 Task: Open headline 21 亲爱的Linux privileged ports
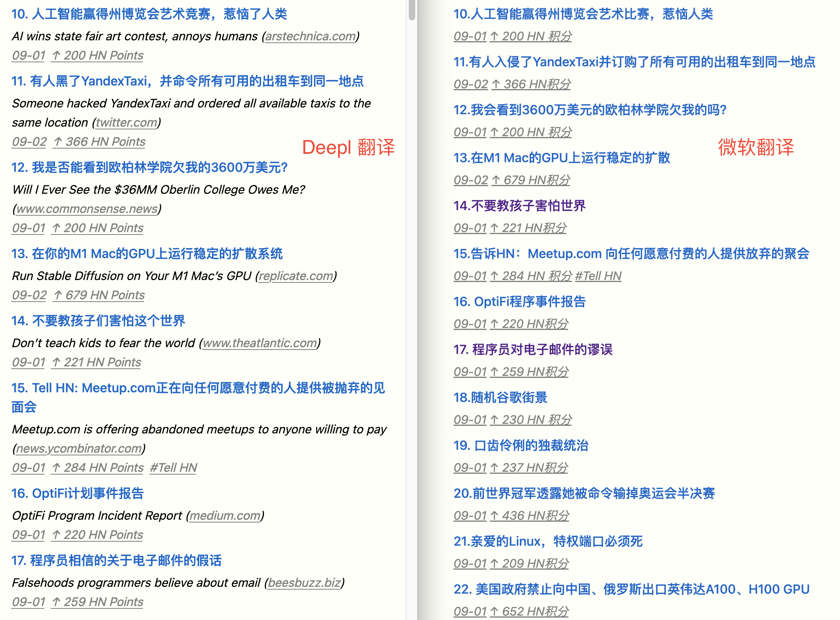pos(548,541)
